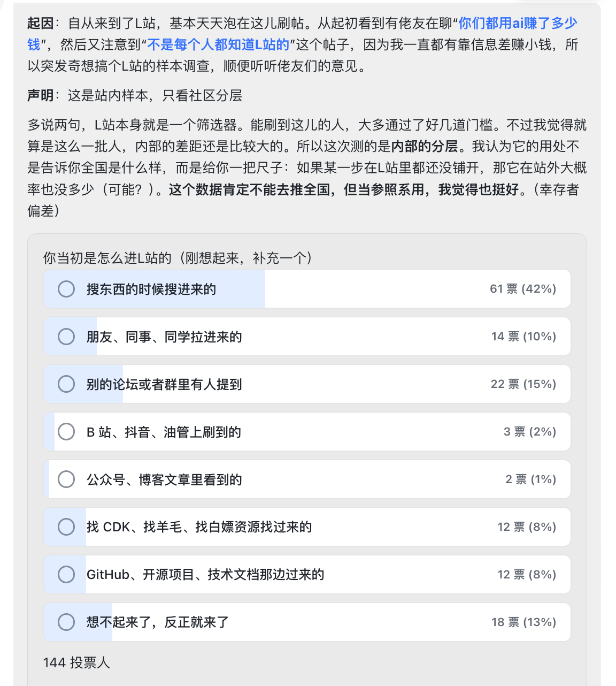Click the 61 票 (42%) result

click(523, 289)
